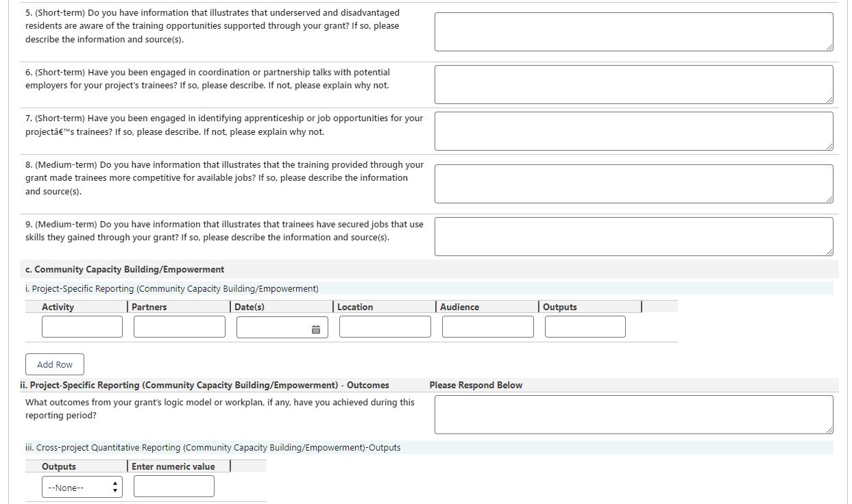The height and width of the screenshot is (504, 852).
Task: Click the Partners input field
Action: pos(180,327)
